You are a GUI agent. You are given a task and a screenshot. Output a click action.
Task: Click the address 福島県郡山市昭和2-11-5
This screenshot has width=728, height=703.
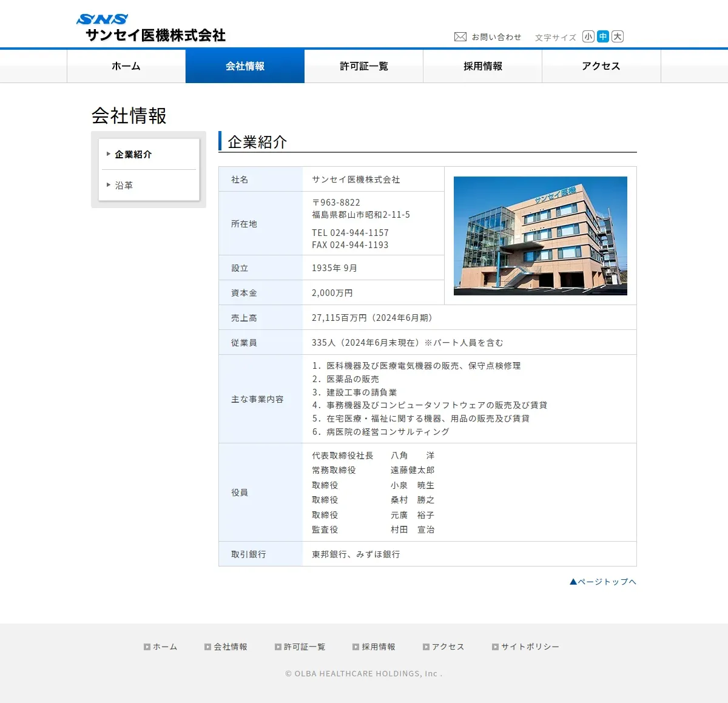(x=361, y=215)
